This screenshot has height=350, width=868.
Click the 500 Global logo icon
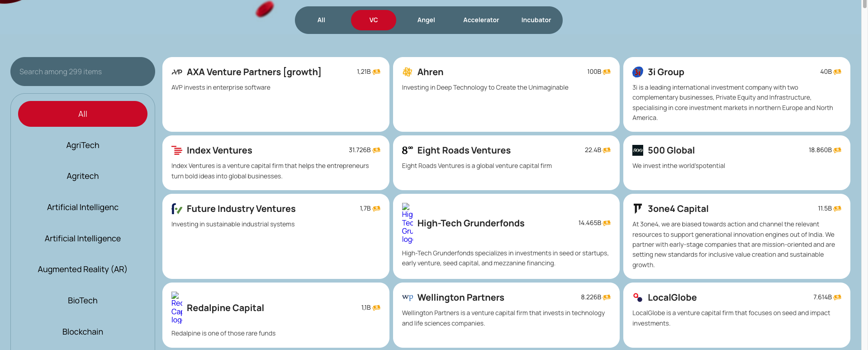[638, 150]
